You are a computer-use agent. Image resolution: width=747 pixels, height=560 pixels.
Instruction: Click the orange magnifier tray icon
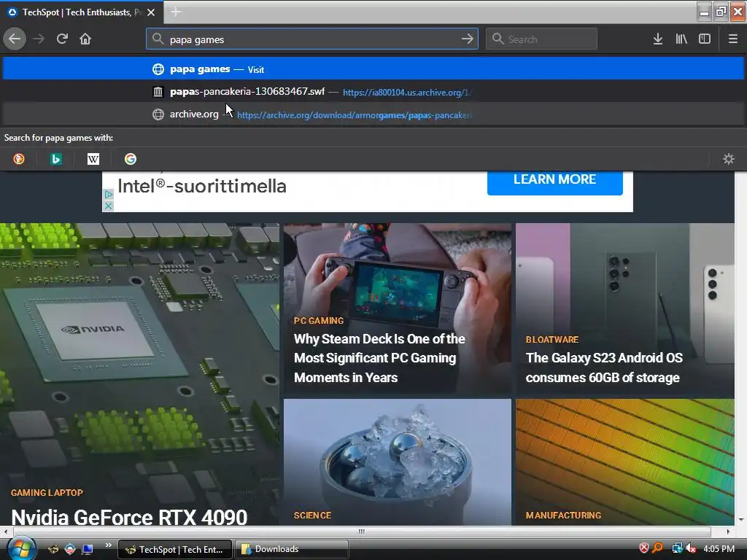657,548
